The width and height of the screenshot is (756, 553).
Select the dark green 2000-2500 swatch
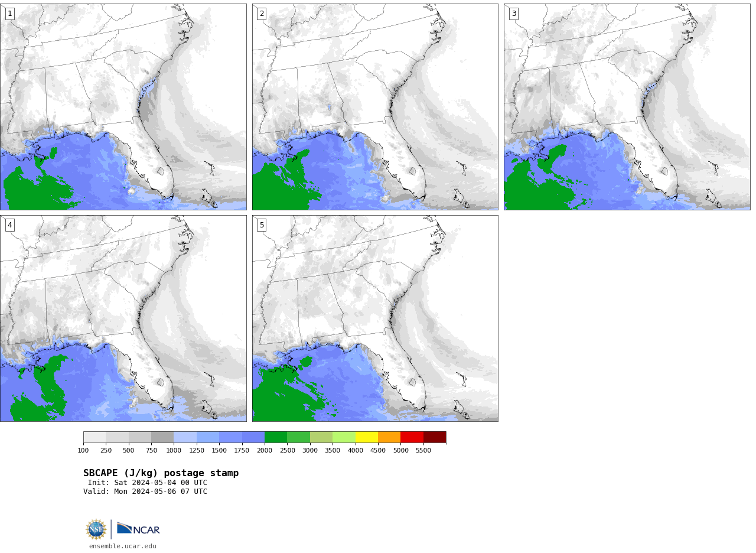[x=276, y=437]
